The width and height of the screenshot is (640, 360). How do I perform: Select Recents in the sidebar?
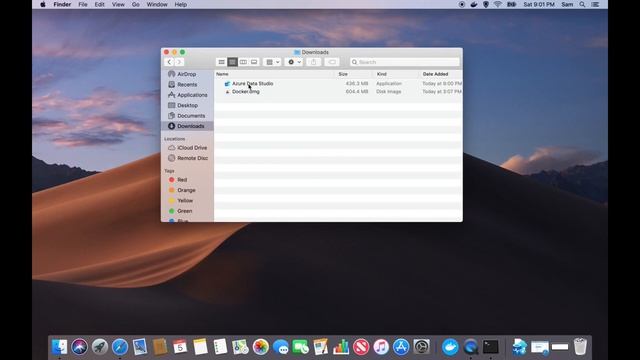pos(187,84)
